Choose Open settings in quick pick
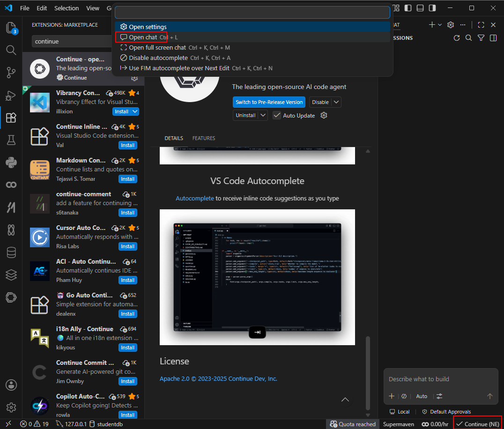Viewport: 504px width, 429px height. pos(252,27)
